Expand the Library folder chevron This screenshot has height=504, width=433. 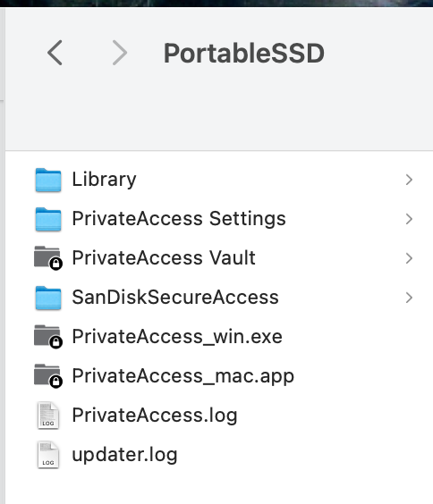tap(409, 180)
